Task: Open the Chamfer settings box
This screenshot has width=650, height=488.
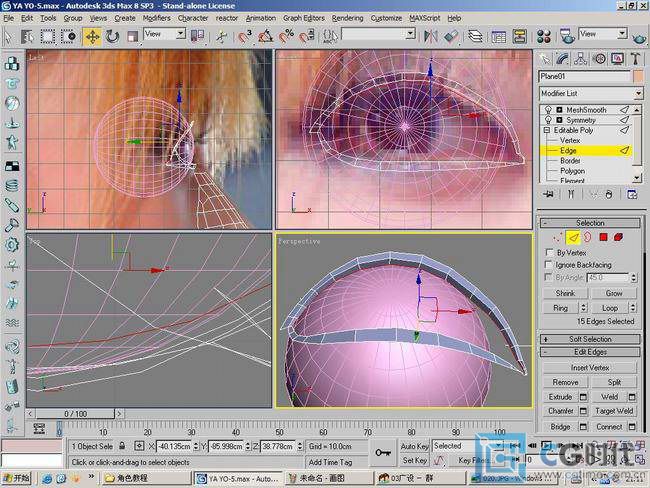Action: coord(583,411)
